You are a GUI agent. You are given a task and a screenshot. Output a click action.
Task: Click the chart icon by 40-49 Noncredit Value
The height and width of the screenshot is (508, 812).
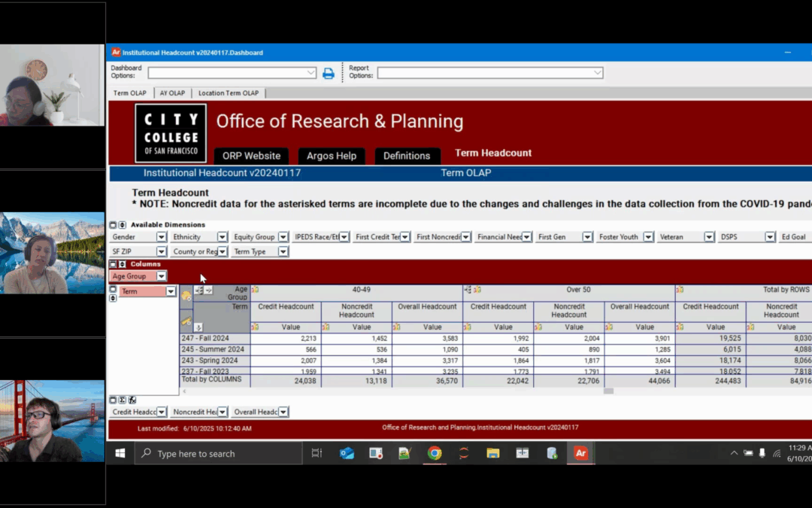pos(326,327)
